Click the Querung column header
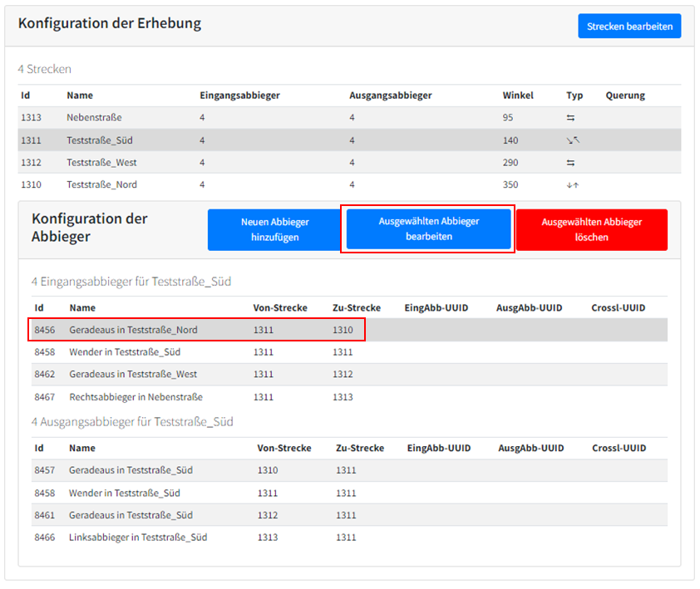Screen dimensions: 700x589 coord(625,96)
